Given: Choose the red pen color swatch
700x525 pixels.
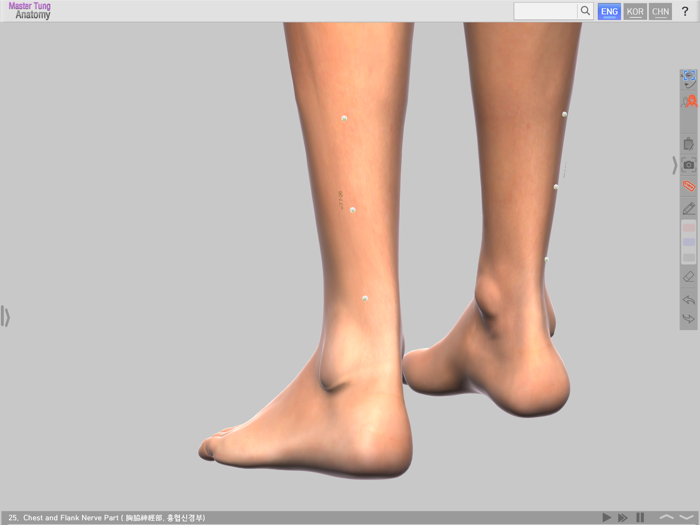Looking at the screenshot, I should 689,228.
